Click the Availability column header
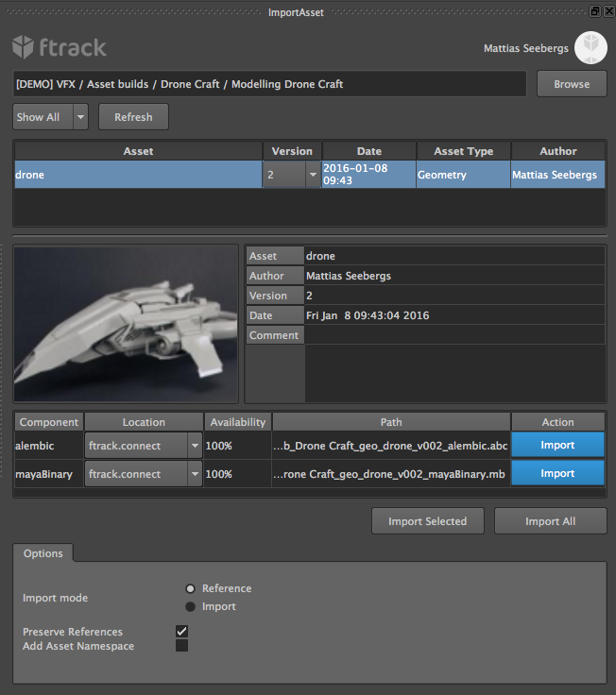The width and height of the screenshot is (616, 695). tap(238, 422)
